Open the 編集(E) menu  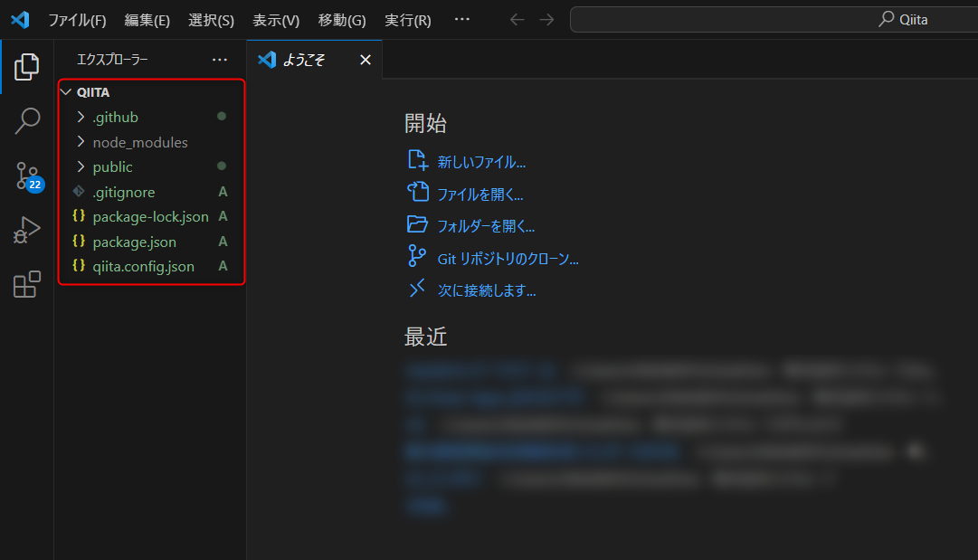click(x=147, y=20)
